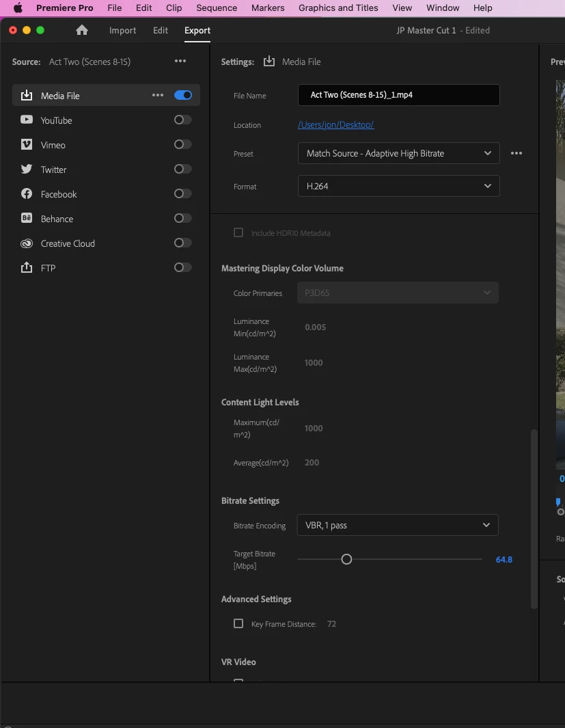Open the Markers menu
The image size is (565, 728).
pos(268,8)
